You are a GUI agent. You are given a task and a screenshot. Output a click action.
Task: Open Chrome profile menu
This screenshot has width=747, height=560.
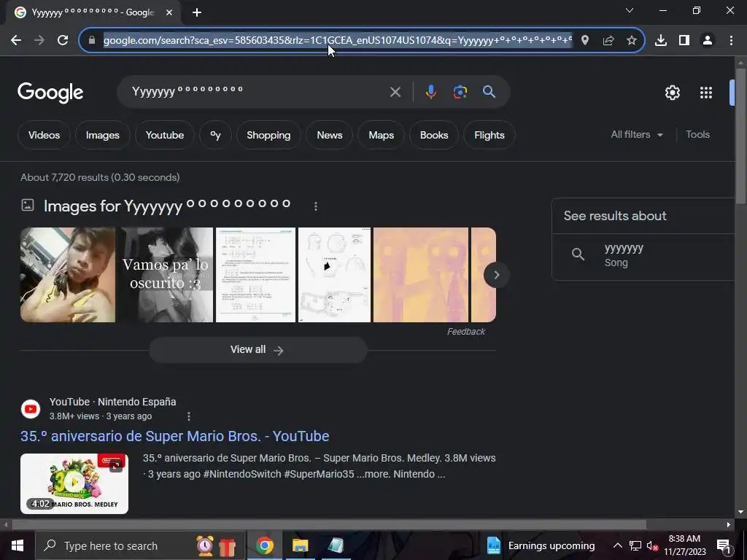[x=708, y=41]
